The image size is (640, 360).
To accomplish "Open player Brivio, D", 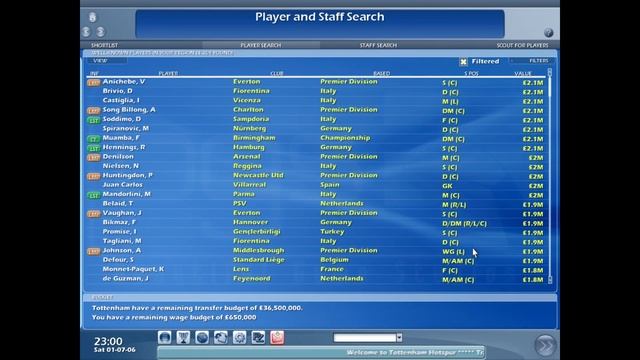I will pyautogui.click(x=118, y=91).
